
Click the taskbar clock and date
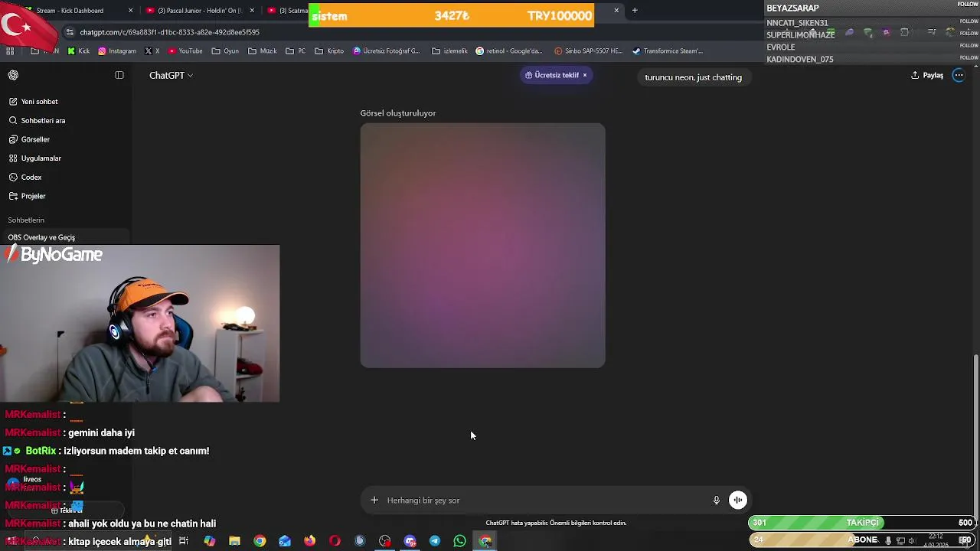point(936,540)
